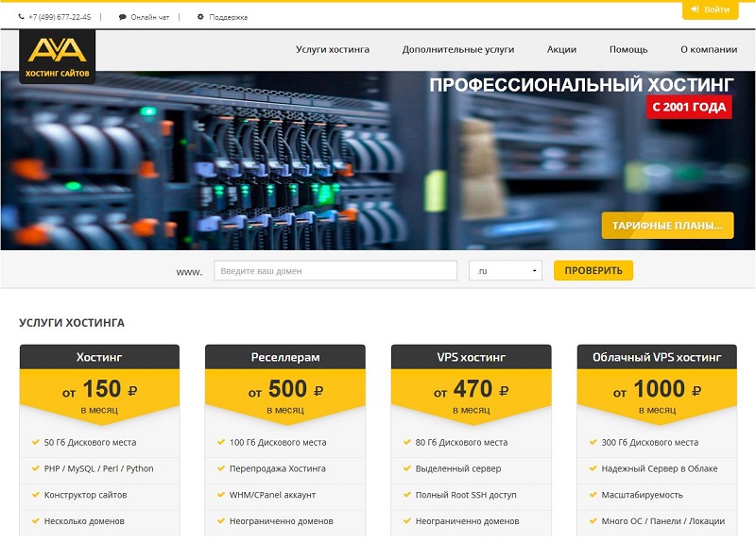
Task: Click checkmark beside Много ОС / Панели / Локации
Action: pyautogui.click(x=593, y=520)
